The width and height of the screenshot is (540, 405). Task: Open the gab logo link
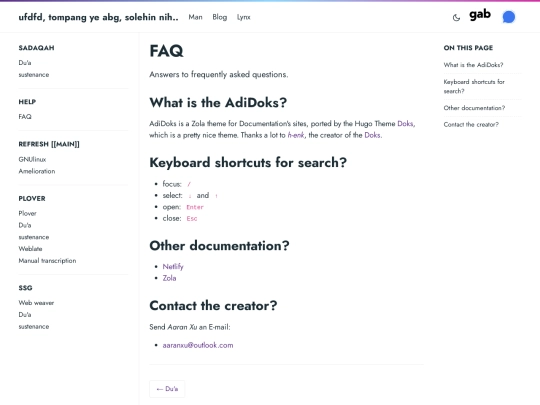480,15
